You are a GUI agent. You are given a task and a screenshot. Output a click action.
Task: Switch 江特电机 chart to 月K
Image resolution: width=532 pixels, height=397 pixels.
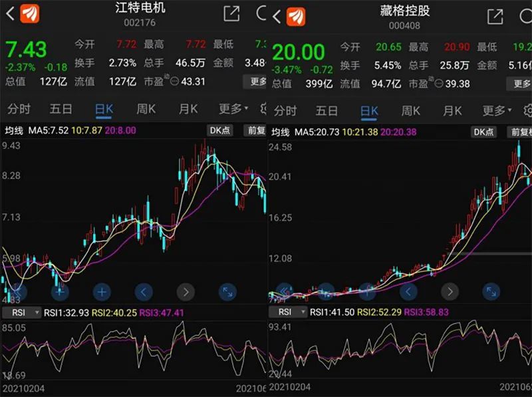[x=188, y=109]
